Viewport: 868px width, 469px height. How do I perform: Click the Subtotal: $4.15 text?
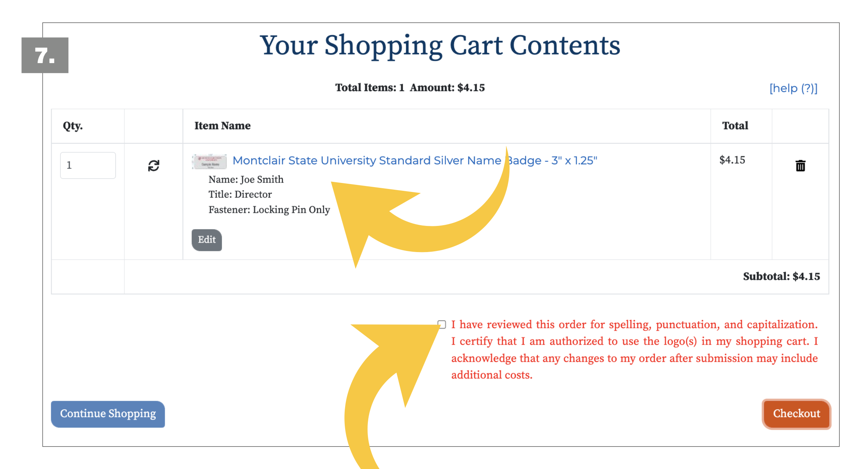point(781,276)
